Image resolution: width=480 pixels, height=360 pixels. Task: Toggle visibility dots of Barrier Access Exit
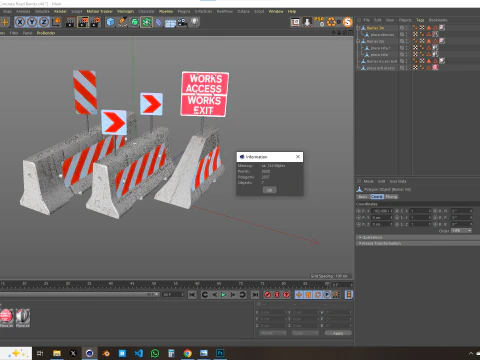407,61
